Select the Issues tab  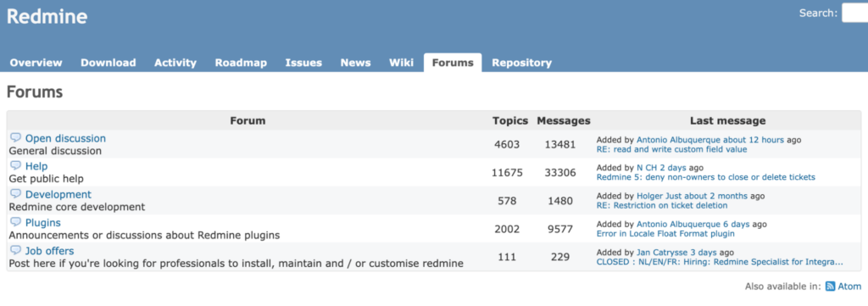point(304,63)
